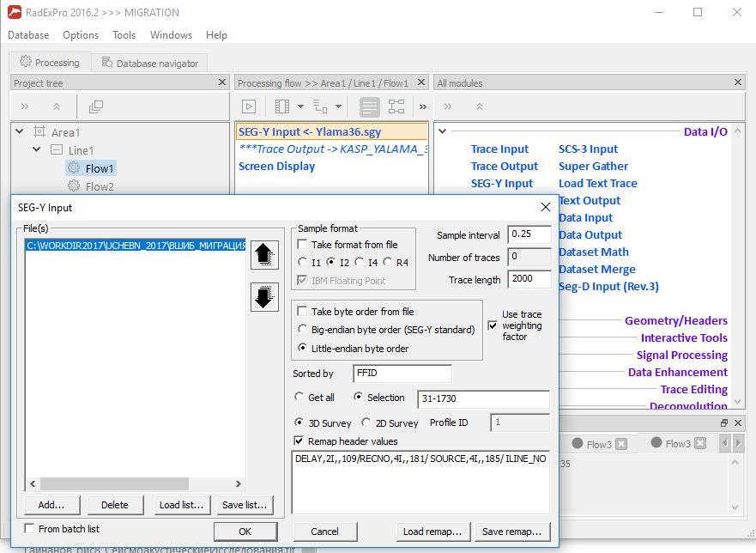Open the Database menu
Viewport: 756px width, 553px height.
(x=28, y=34)
